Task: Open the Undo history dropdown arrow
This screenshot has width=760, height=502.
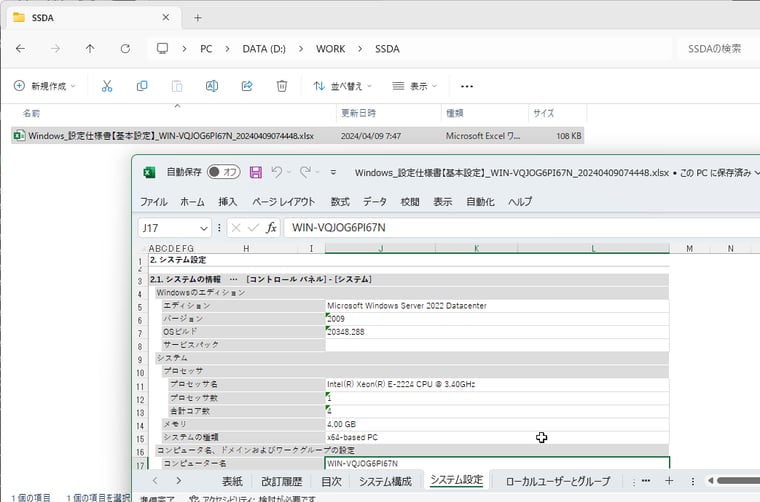Action: [289, 172]
